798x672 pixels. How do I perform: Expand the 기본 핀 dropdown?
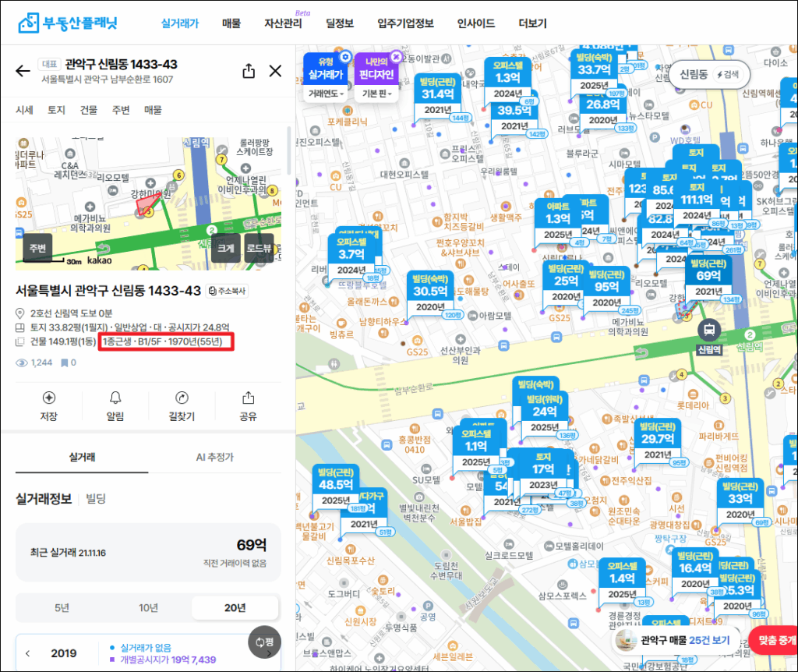[x=375, y=94]
